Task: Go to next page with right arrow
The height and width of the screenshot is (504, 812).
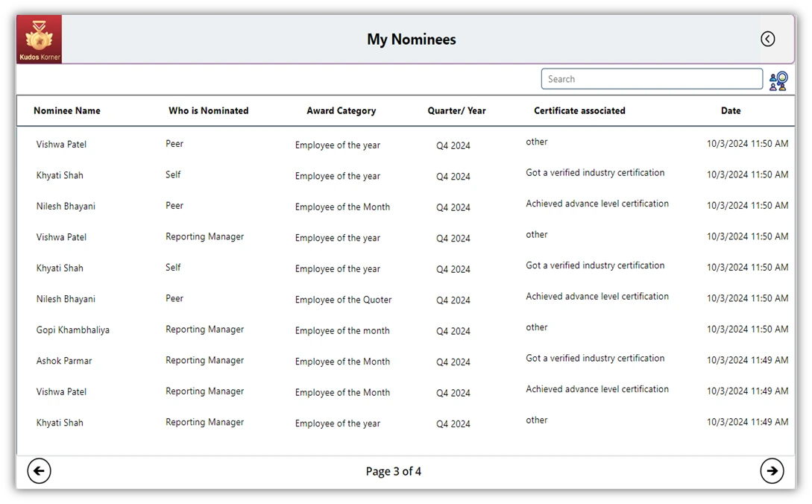Action: pyautogui.click(x=772, y=470)
